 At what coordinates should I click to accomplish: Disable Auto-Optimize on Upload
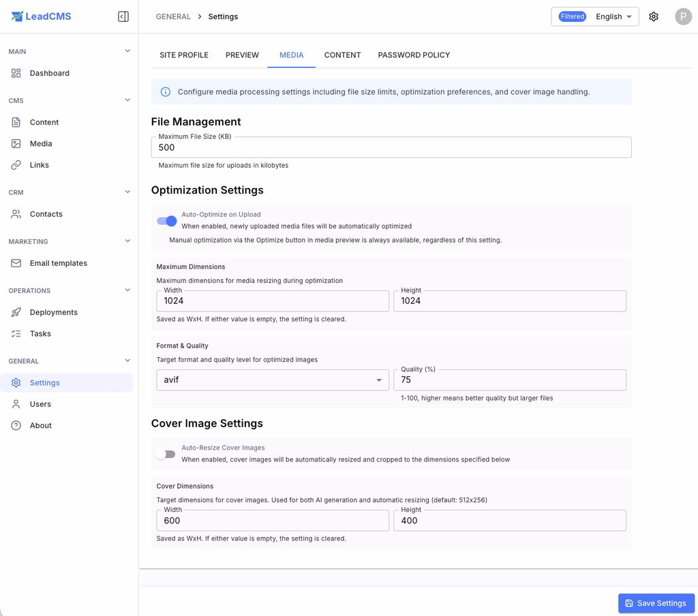tap(166, 220)
